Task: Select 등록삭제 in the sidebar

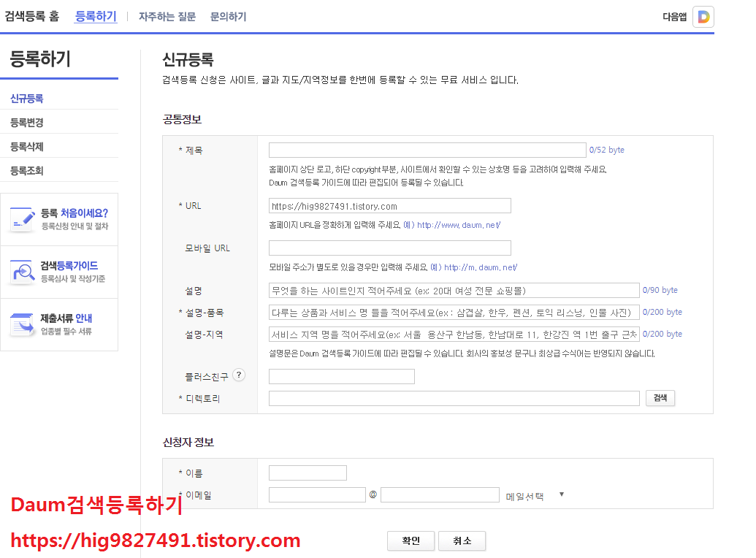Action: tap(27, 147)
